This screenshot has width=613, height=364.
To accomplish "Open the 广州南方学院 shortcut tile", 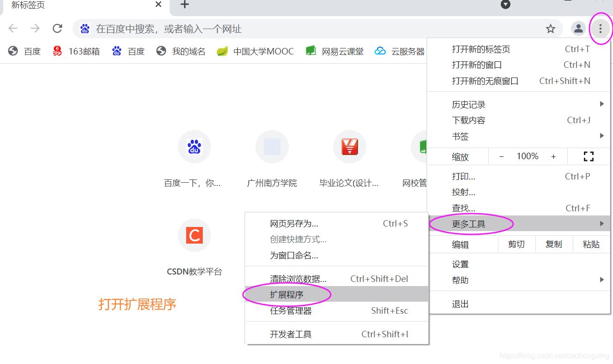I will [x=272, y=159].
